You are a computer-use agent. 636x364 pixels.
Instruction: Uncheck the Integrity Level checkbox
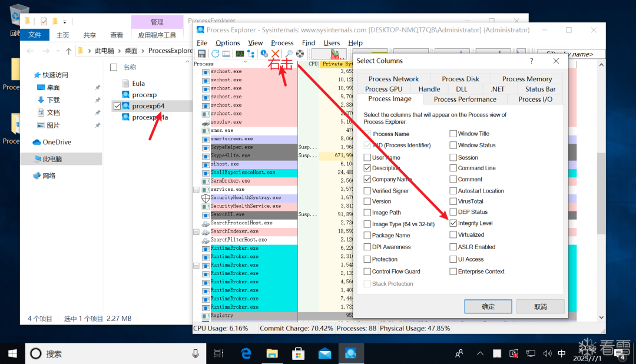(453, 223)
